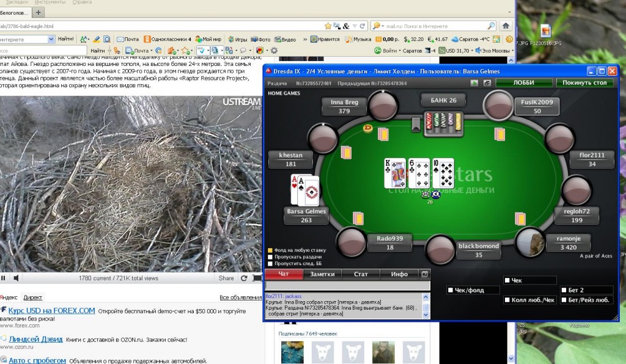Click the 'ЛОББИ' button

524,82
